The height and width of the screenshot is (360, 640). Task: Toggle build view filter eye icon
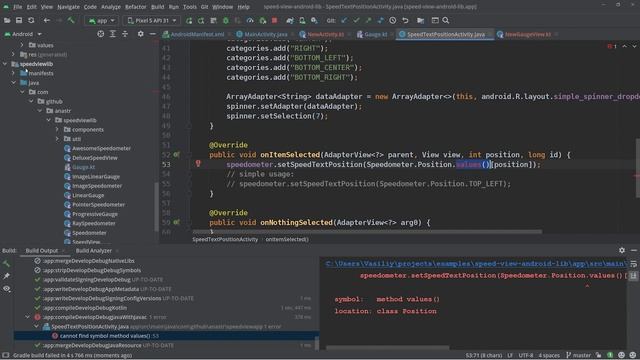click(x=7, y=289)
